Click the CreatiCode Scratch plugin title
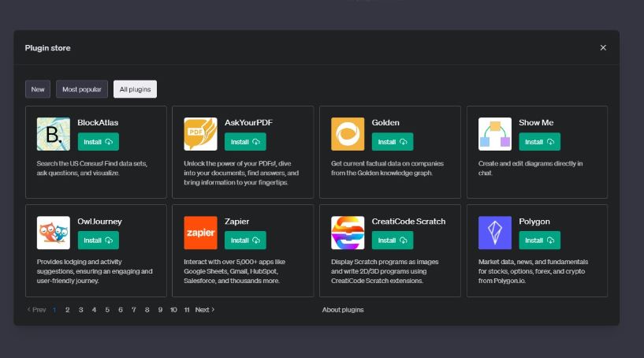 408,221
